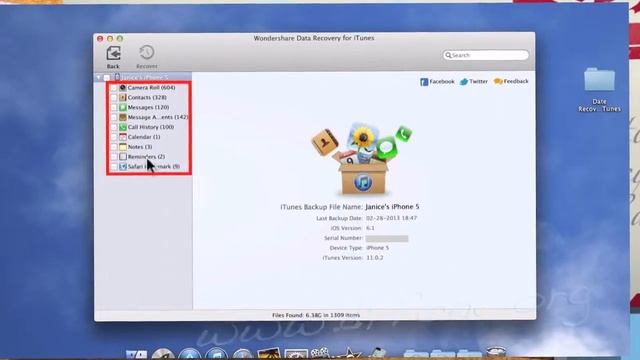The height and width of the screenshot is (360, 640).
Task: Click the iPhone device icon in sidebar
Action: (x=117, y=77)
